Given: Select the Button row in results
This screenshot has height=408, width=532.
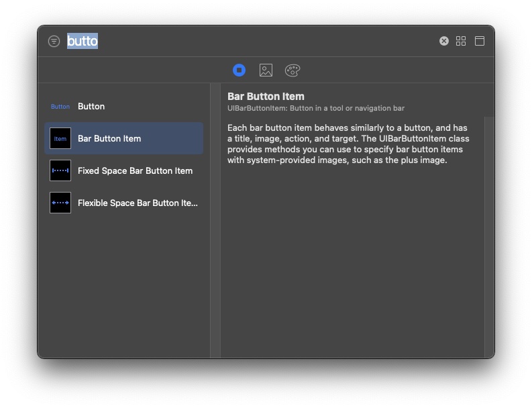Looking at the screenshot, I should (x=124, y=106).
